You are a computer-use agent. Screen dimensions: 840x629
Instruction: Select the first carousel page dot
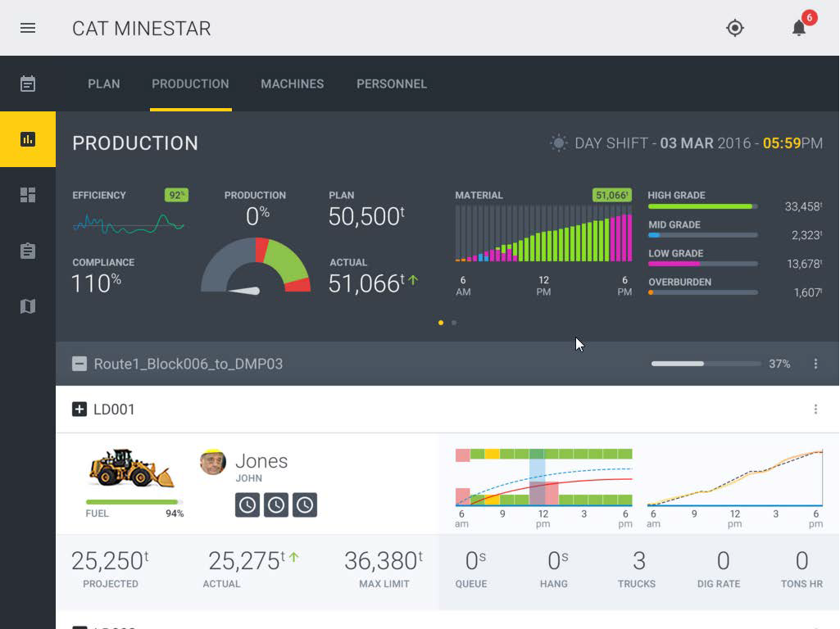(441, 323)
